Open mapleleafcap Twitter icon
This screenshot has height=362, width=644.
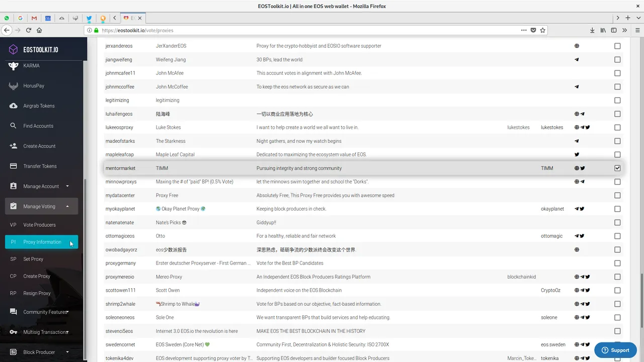(577, 154)
